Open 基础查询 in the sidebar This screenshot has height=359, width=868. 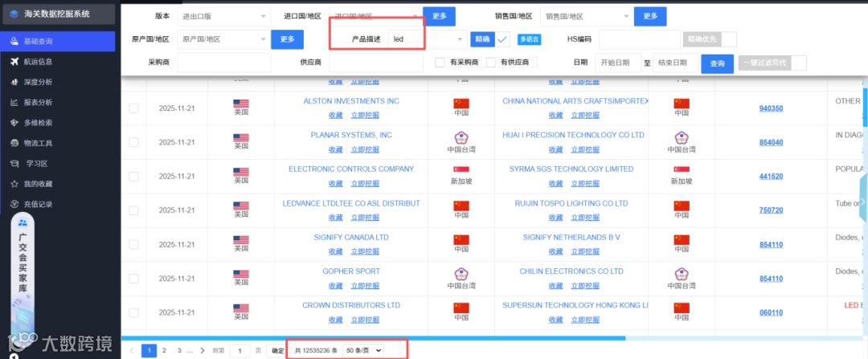pyautogui.click(x=58, y=42)
